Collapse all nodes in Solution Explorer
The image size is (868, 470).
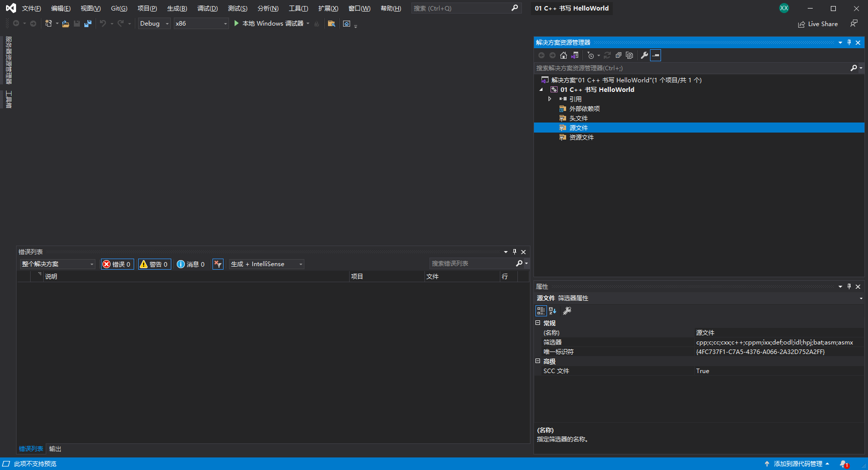click(x=618, y=55)
